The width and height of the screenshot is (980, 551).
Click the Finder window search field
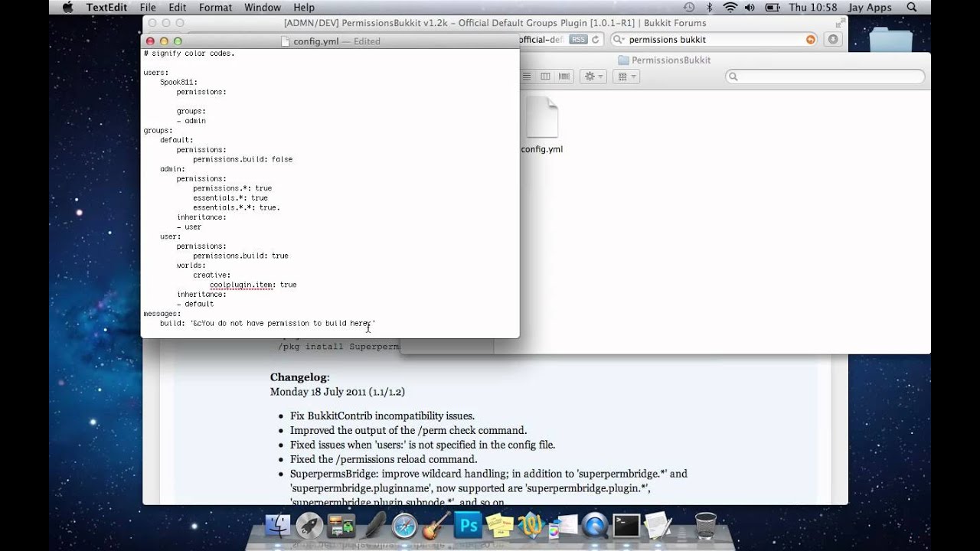click(825, 77)
